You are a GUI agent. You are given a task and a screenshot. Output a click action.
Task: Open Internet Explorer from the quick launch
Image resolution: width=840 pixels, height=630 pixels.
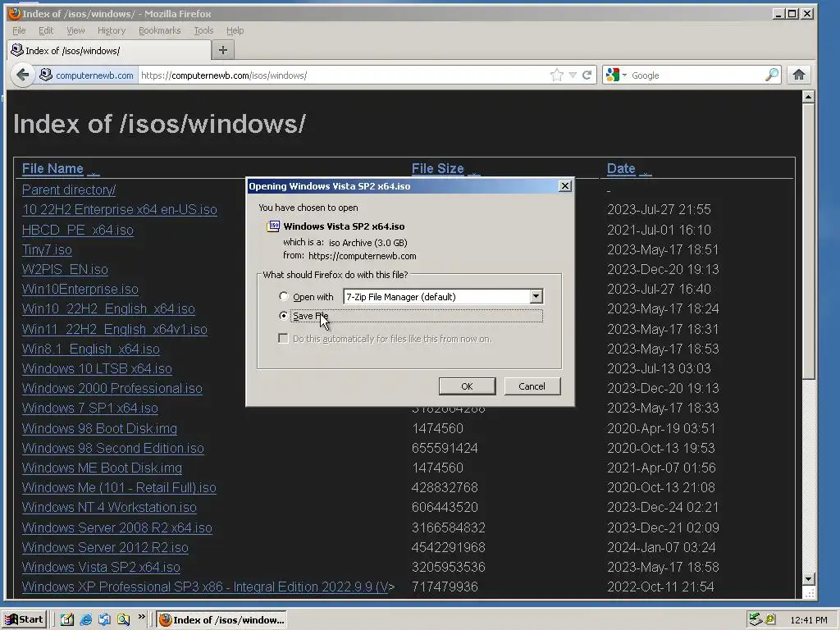tap(85, 620)
